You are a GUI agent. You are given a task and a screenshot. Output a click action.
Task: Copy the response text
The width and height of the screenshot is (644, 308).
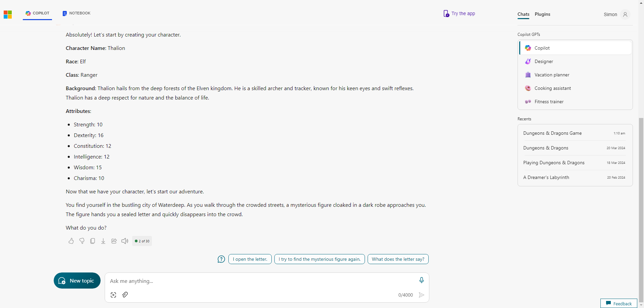click(x=93, y=241)
